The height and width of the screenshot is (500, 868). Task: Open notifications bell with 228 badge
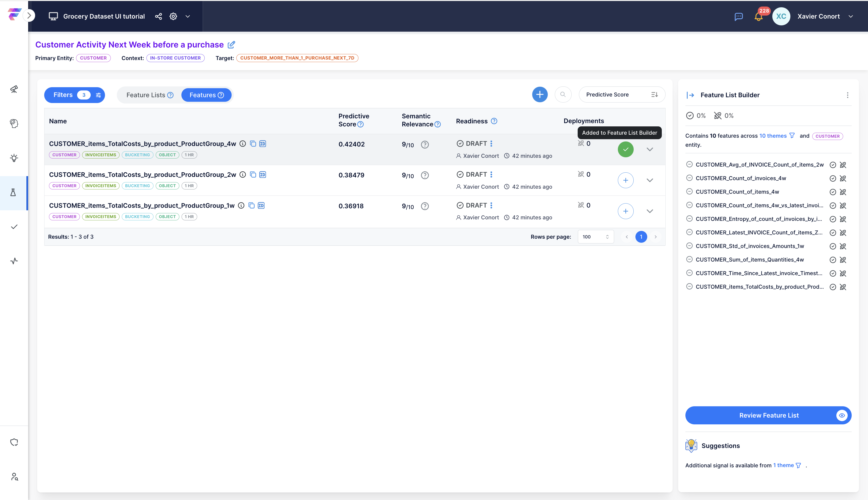pyautogui.click(x=758, y=17)
